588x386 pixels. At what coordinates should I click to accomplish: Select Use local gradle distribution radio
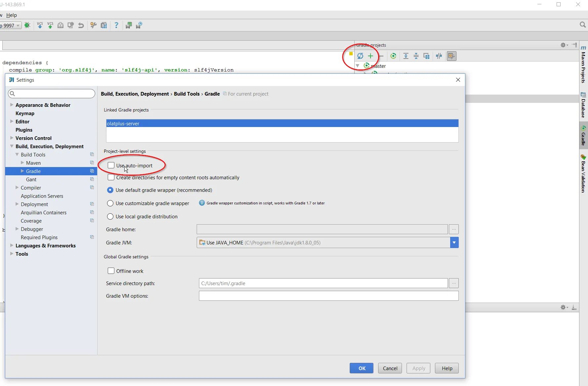(x=110, y=216)
